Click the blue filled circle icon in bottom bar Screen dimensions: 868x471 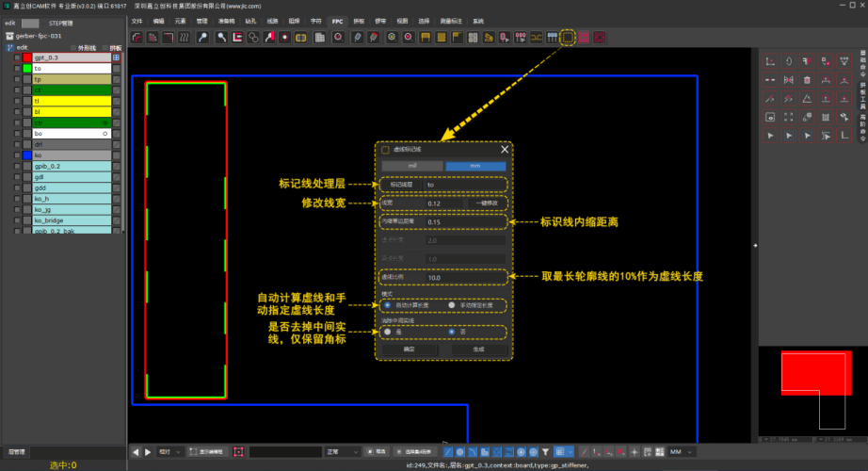tap(460, 452)
